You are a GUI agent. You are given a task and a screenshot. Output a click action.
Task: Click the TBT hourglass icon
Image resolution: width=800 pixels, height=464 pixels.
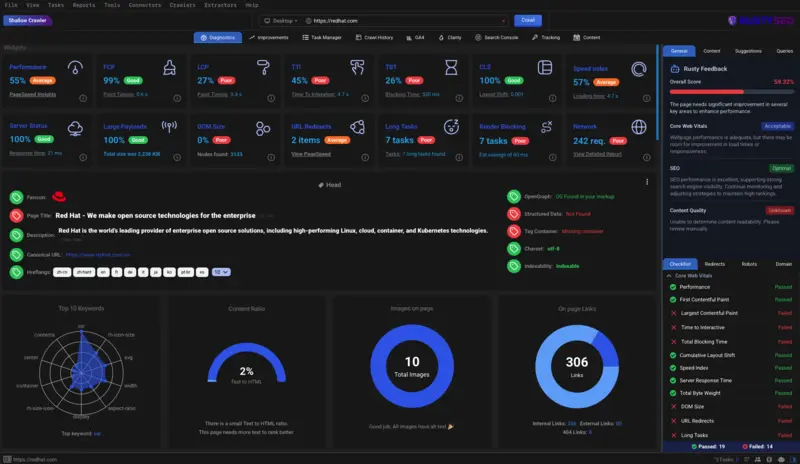pyautogui.click(x=451, y=67)
